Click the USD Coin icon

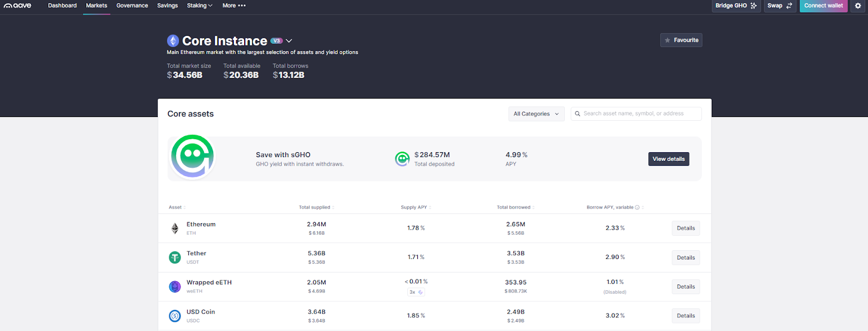click(175, 316)
